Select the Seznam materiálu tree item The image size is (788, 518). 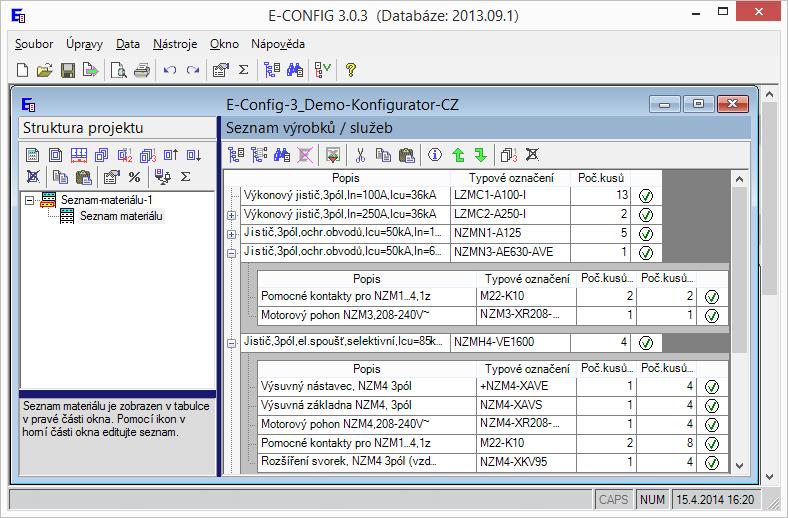[x=121, y=216]
